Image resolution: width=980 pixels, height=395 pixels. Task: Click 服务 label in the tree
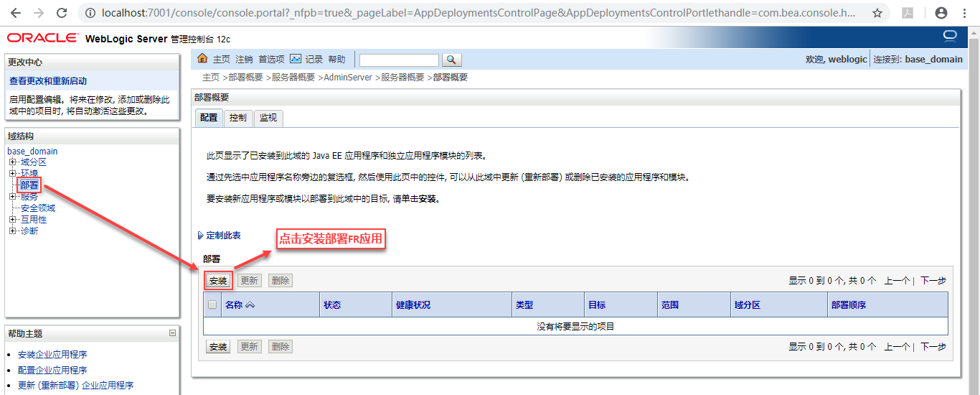[x=29, y=197]
